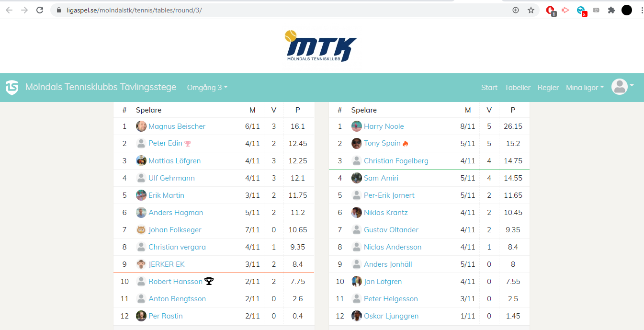Click the black trophy beside Robert Hansson

(x=209, y=281)
